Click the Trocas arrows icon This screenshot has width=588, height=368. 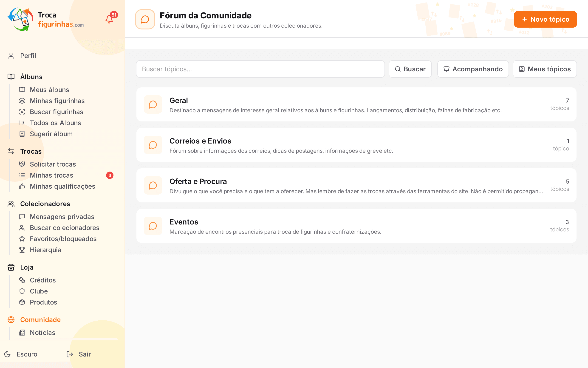pyautogui.click(x=11, y=151)
